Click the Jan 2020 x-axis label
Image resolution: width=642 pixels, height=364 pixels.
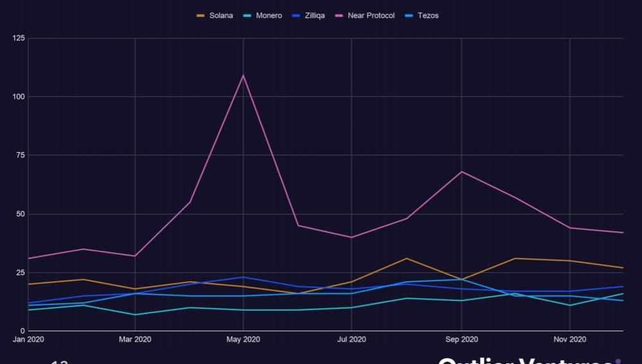click(x=28, y=340)
